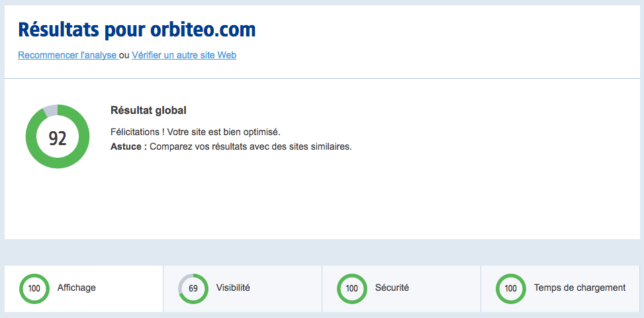The image size is (644, 318).
Task: Click the Résultats pour orbiteo.com heading
Action: coord(137,30)
